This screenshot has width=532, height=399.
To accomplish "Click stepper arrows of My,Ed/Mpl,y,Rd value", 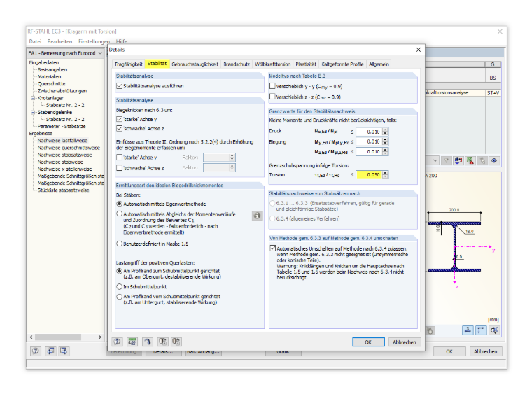I will click(x=385, y=141).
